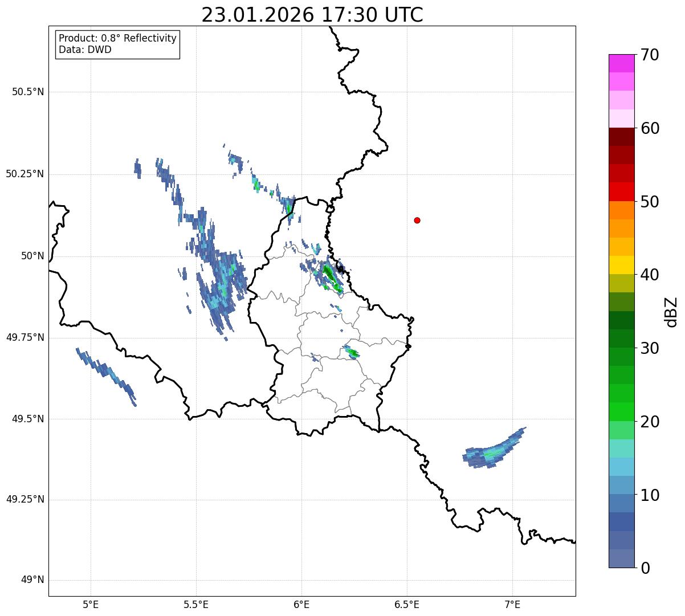The image size is (685, 616).
Task: Click the red station marker dot
Action: (x=417, y=220)
